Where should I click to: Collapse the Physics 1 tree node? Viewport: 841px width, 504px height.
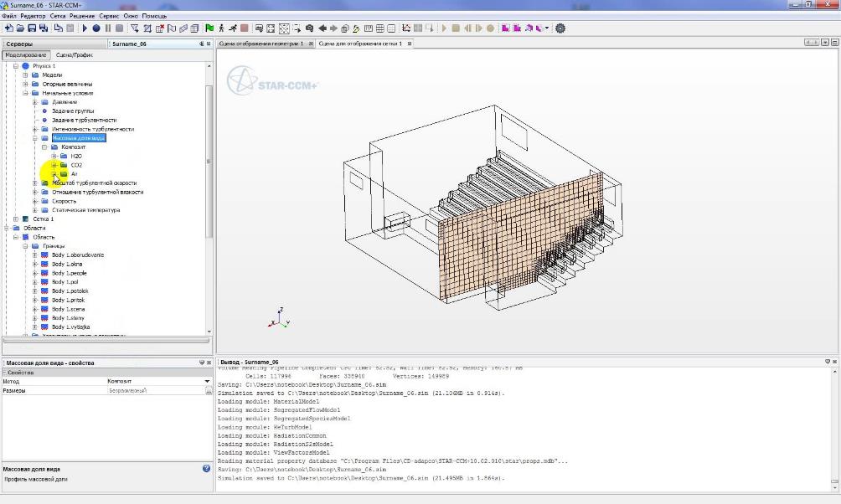(x=15, y=66)
